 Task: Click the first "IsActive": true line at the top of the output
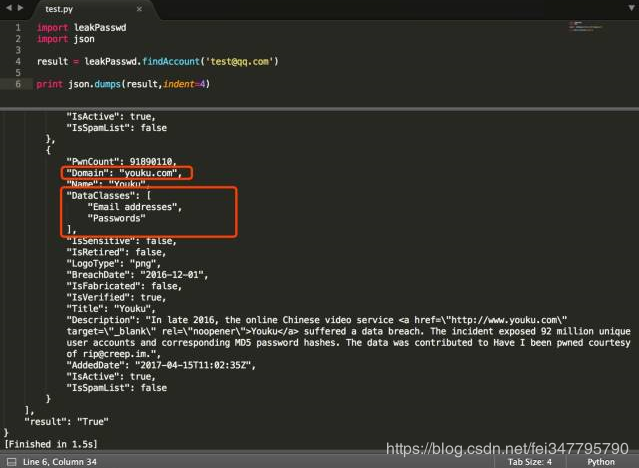coord(111,117)
